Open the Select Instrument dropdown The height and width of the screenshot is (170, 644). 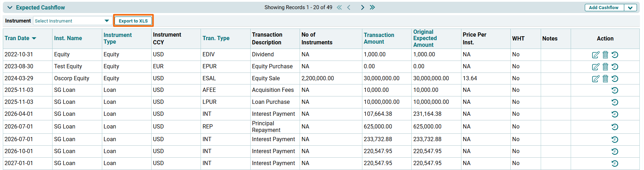(72, 21)
